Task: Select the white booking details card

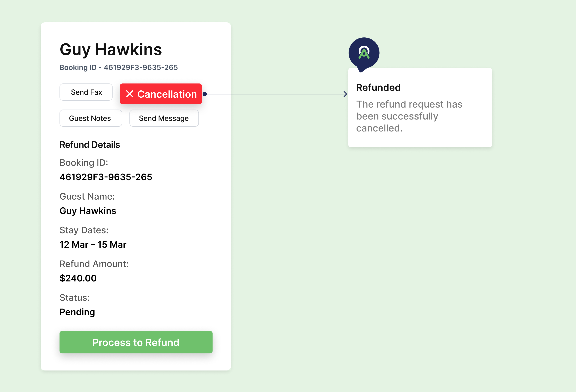Action: [136, 196]
